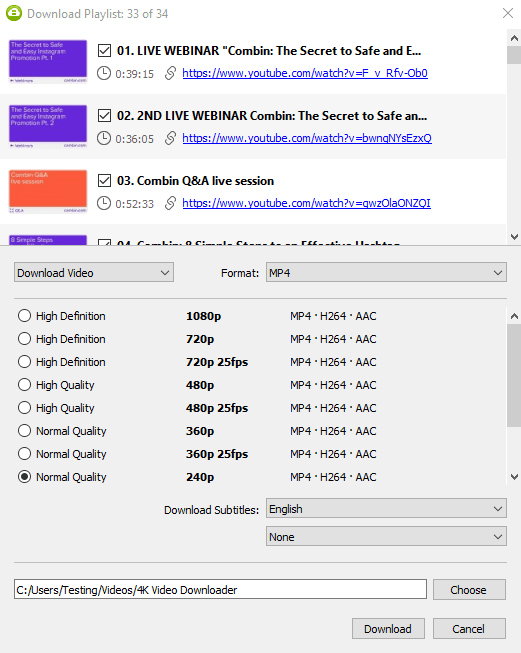The height and width of the screenshot is (653, 521).
Task: Click the Download Subtitles label
Action: pyautogui.click(x=211, y=510)
